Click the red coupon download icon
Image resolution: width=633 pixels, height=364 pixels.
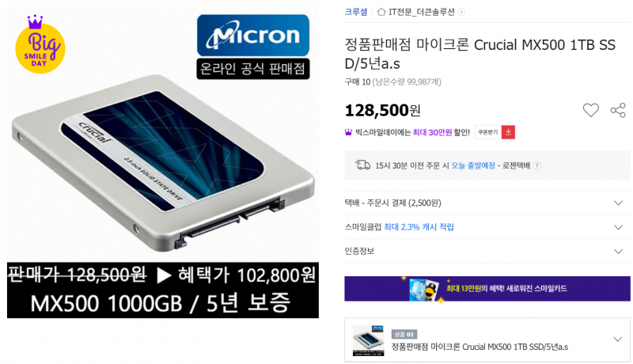508,132
